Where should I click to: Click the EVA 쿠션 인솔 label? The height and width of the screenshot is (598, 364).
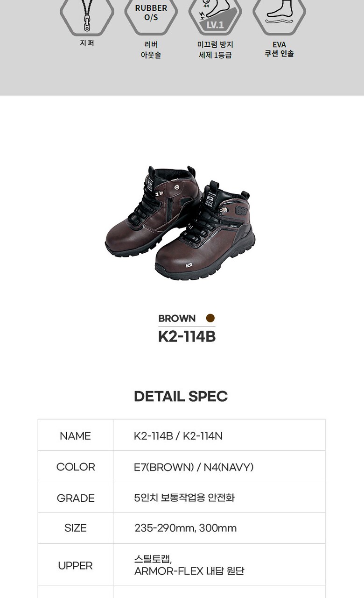279,49
